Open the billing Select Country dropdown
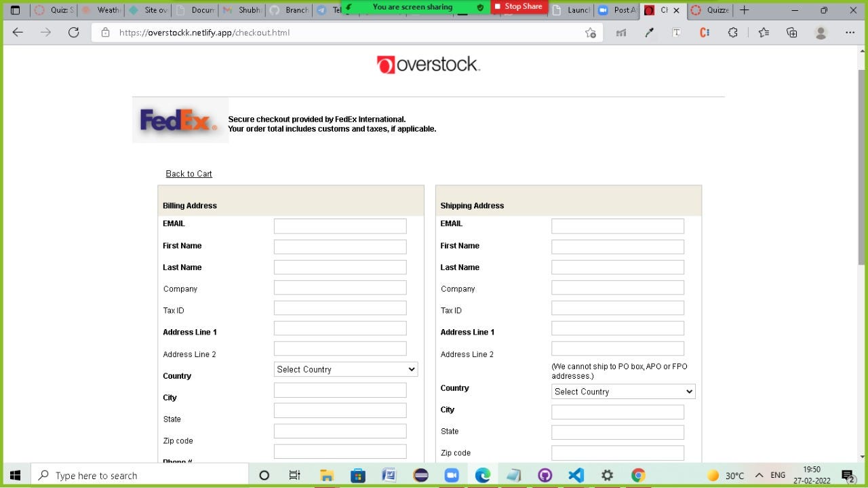The height and width of the screenshot is (488, 868). pyautogui.click(x=345, y=369)
